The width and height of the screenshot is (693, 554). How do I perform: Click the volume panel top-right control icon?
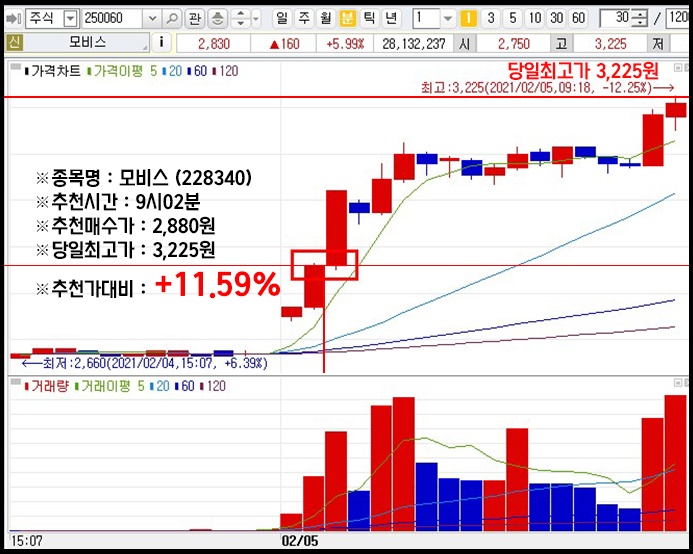pos(678,382)
